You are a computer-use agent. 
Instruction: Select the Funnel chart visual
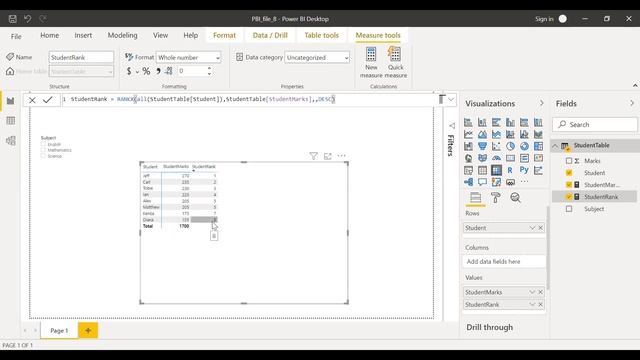tap(482, 146)
